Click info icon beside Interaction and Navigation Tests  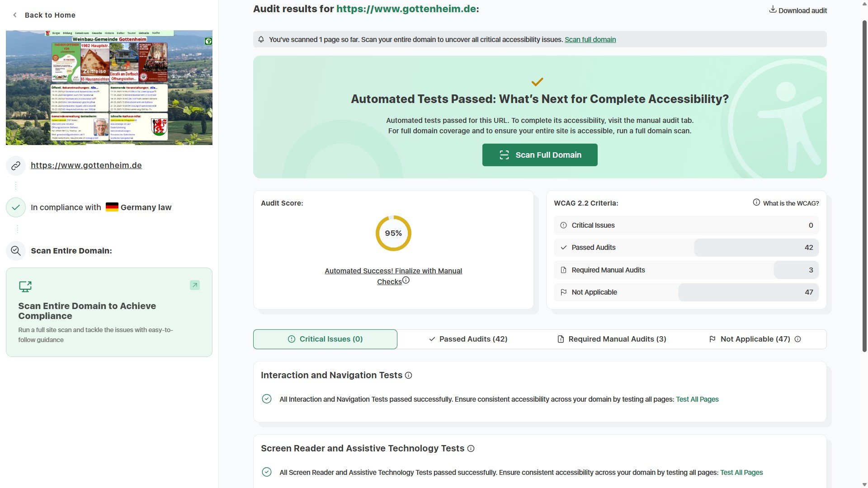pyautogui.click(x=408, y=375)
